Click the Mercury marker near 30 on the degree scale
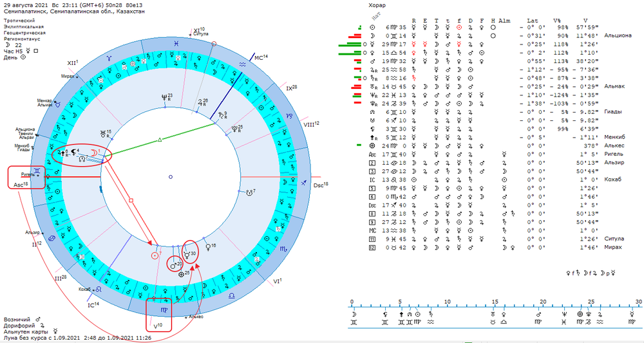Screen dimensions: 644x343 (x=632, y=314)
